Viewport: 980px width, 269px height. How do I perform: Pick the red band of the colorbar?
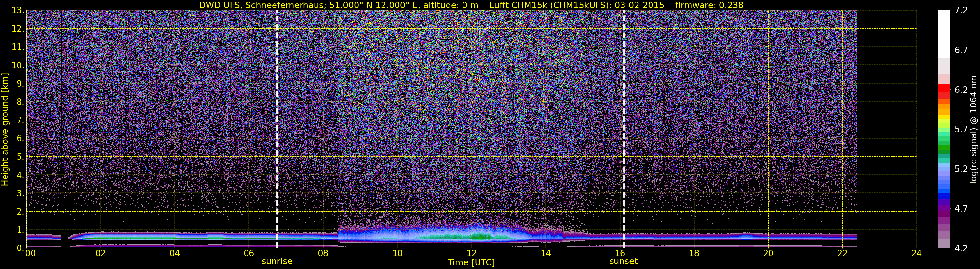944,88
